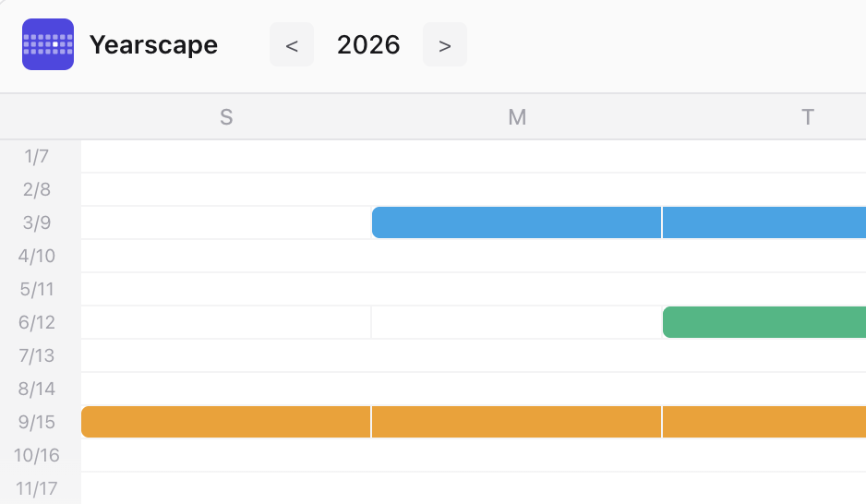Select the Monday column header
866x504 pixels.
click(517, 117)
